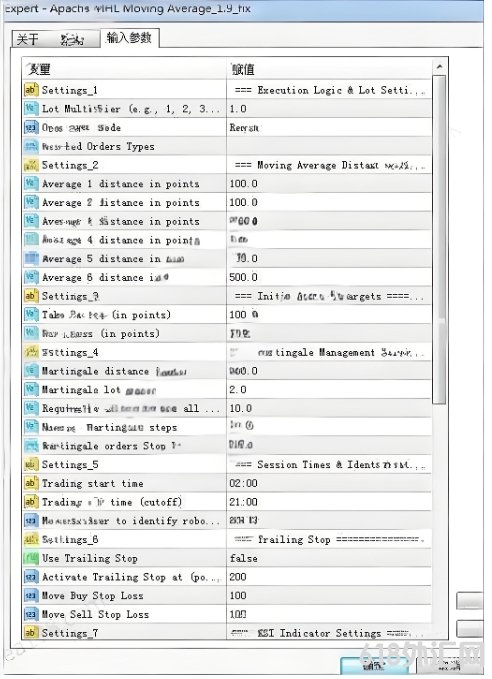Click the scrollbar up arrow
This screenshot has height=679, width=492.
pos(439,67)
